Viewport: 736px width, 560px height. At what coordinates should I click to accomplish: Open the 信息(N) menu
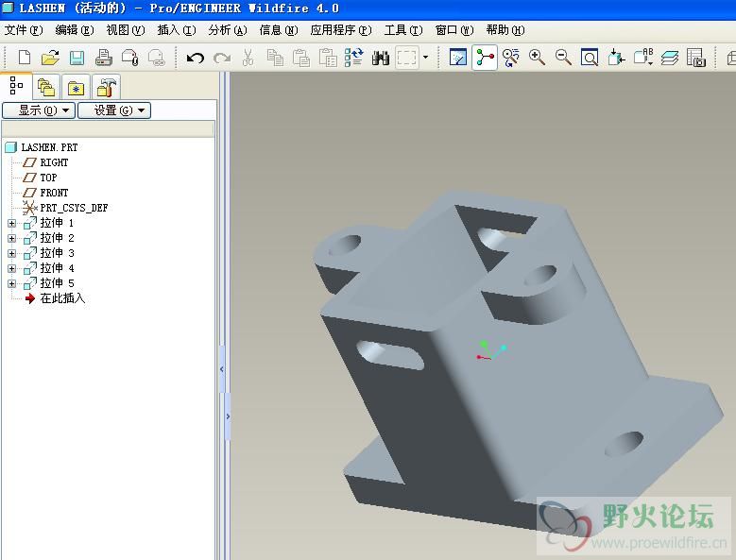click(x=279, y=30)
